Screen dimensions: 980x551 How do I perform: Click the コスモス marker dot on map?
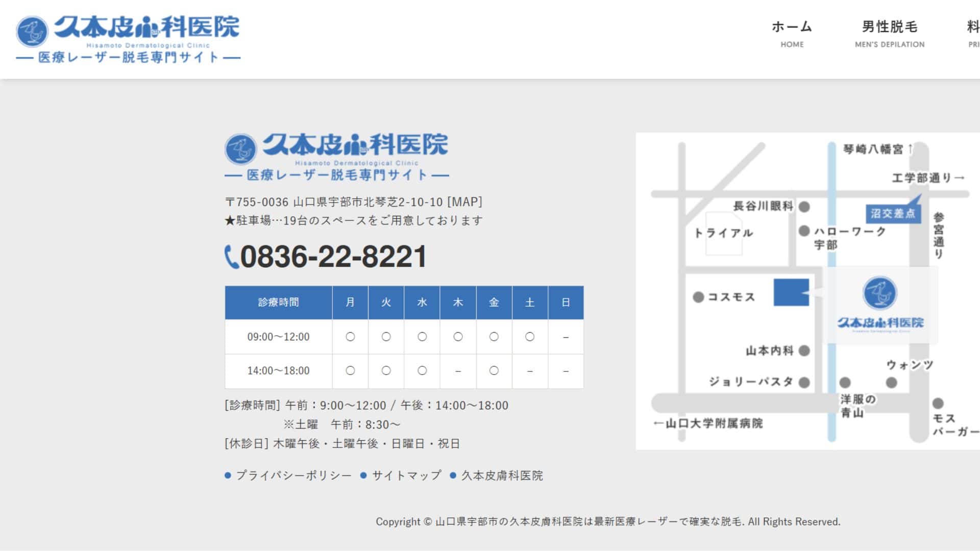[x=698, y=297]
